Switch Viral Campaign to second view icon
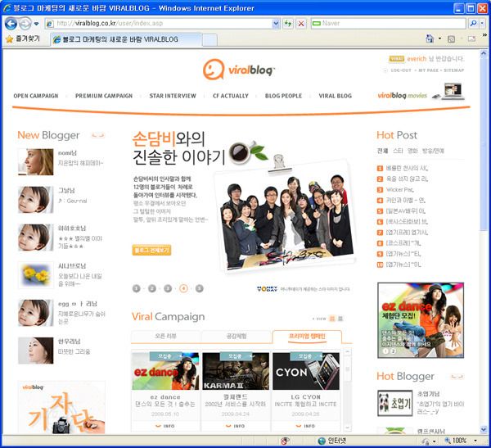The image size is (491, 448). tap(340, 319)
